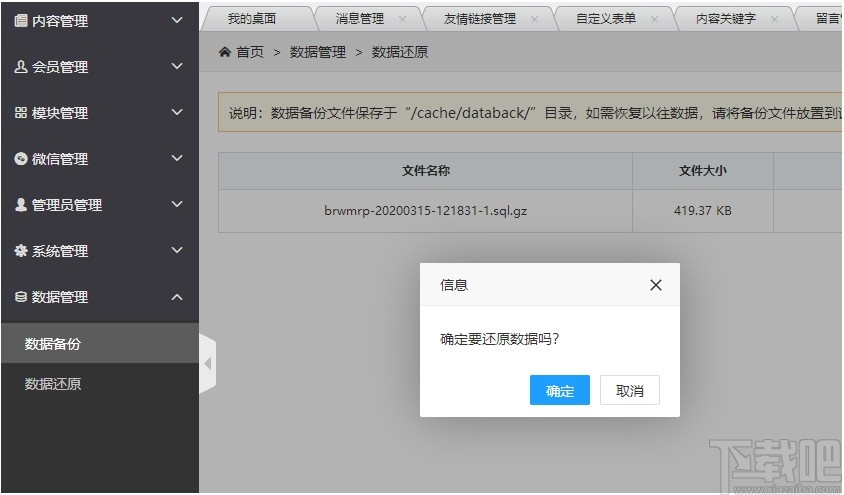Screen dimensions: 844x495
Task: Cancel the restore with 取消 button
Action: [x=630, y=390]
